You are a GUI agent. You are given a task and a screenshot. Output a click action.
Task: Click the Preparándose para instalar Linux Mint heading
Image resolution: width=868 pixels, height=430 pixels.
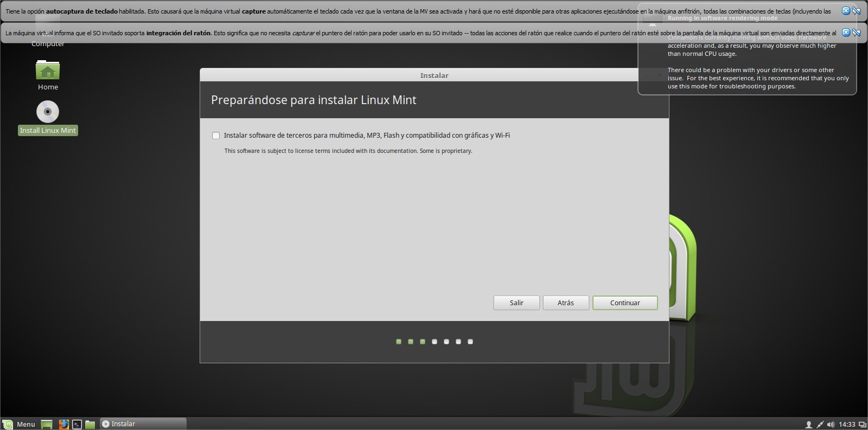[314, 100]
